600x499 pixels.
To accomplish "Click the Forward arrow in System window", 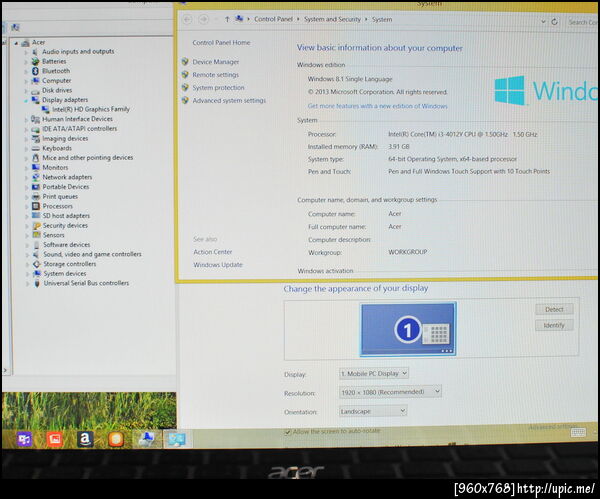I will (204, 19).
